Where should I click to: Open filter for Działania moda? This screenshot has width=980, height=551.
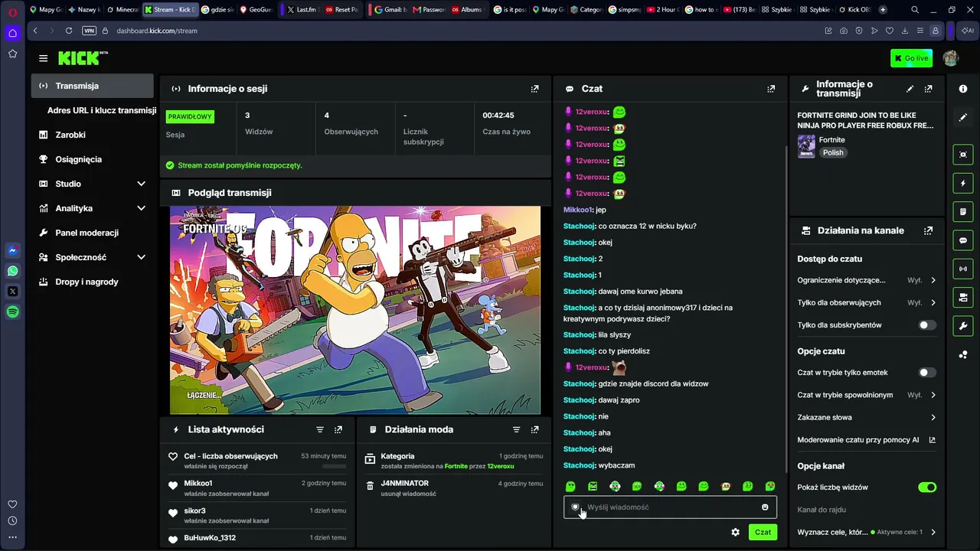point(516,430)
